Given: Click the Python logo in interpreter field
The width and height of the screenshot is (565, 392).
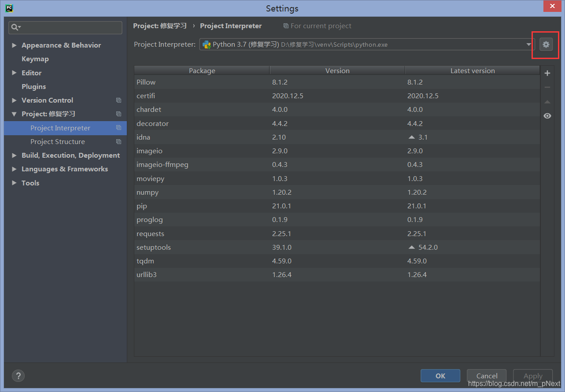Looking at the screenshot, I should click(206, 44).
